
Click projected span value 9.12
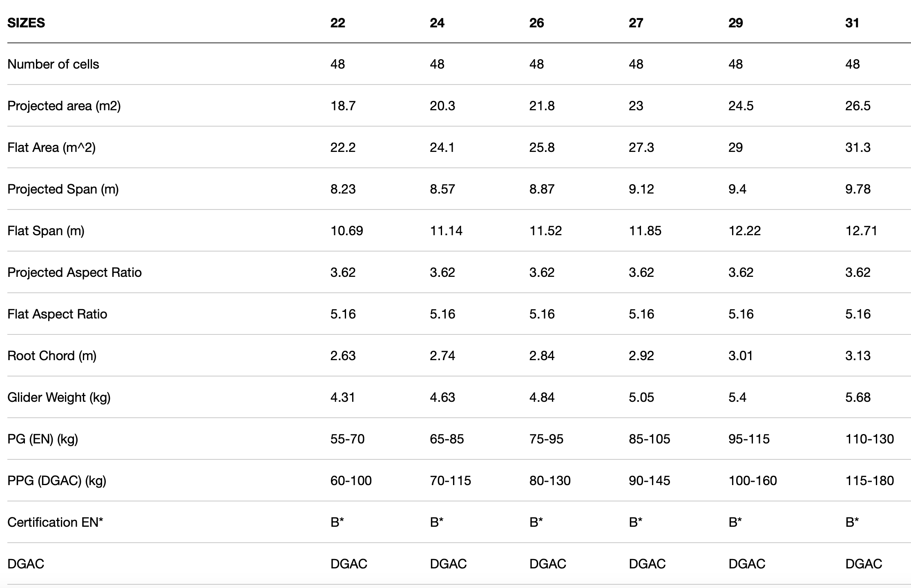pyautogui.click(x=641, y=189)
